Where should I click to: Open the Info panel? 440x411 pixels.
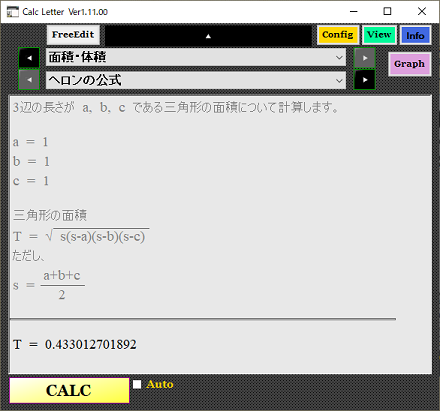[x=415, y=35]
